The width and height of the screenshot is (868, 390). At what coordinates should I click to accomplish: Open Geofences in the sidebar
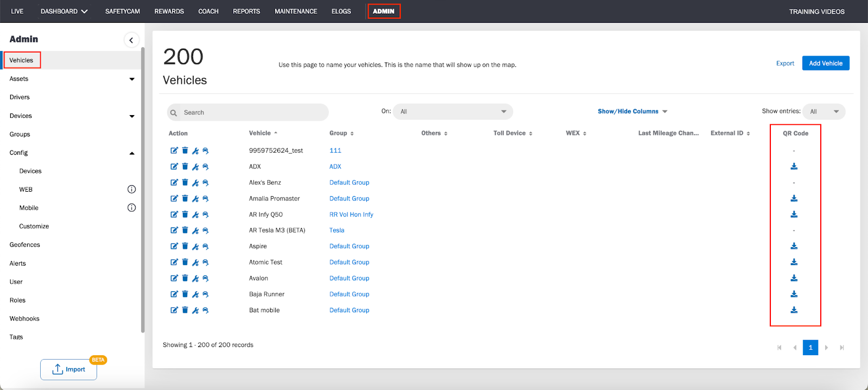[x=25, y=245]
